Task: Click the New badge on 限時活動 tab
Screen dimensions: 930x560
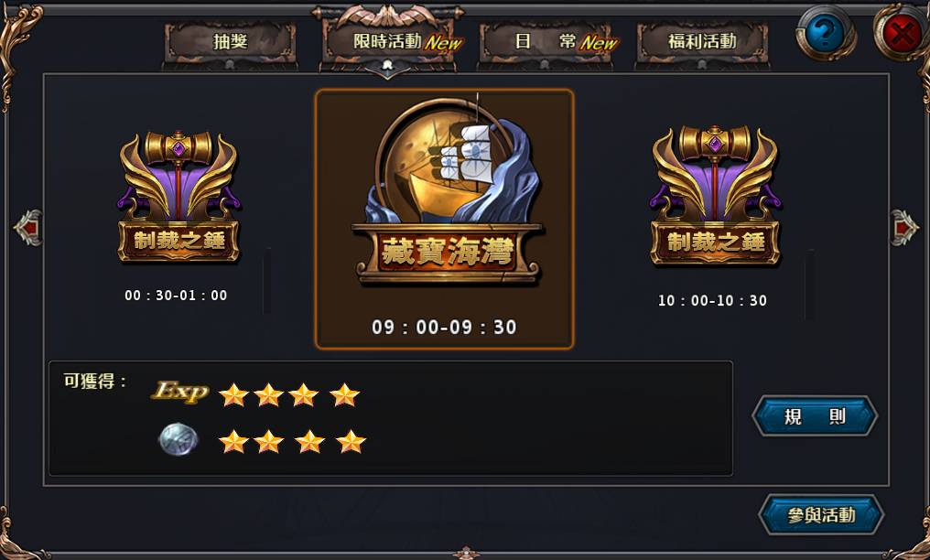Action: 443,43
